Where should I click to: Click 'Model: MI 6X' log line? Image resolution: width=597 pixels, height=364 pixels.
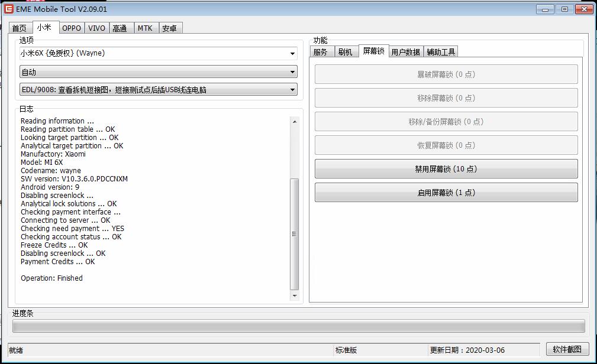coord(42,162)
